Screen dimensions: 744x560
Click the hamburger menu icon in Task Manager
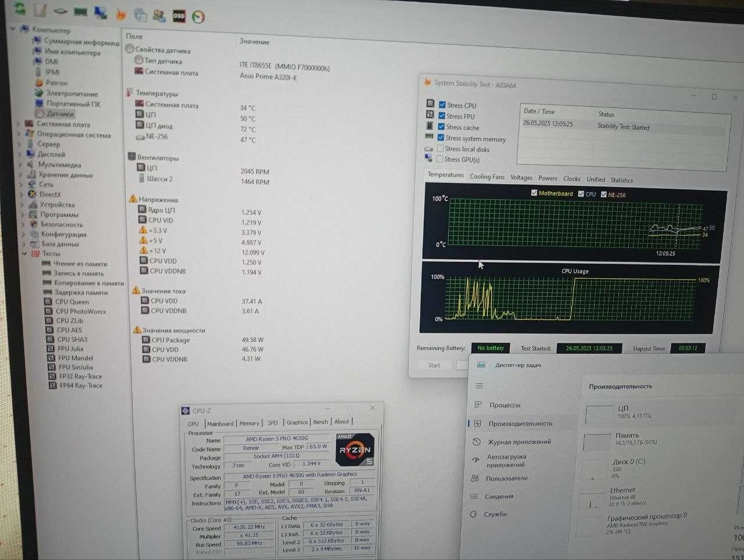coord(479,386)
